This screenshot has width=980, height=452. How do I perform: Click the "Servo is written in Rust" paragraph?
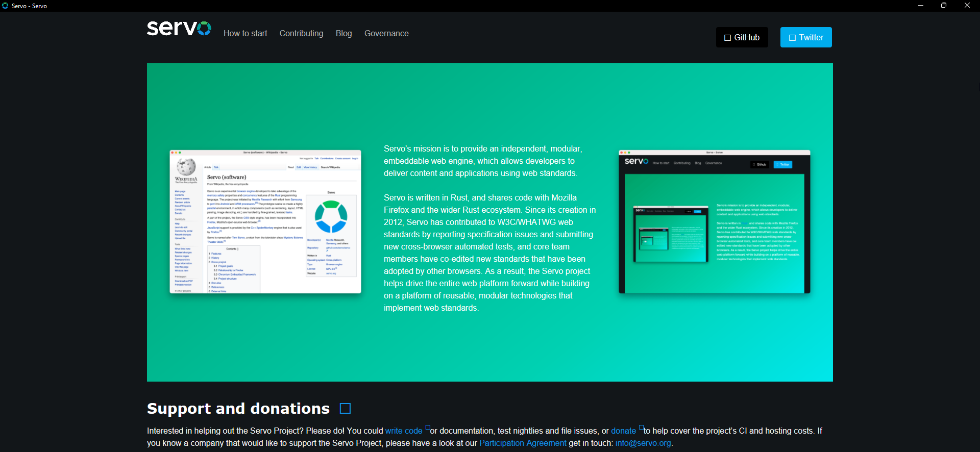tap(490, 253)
